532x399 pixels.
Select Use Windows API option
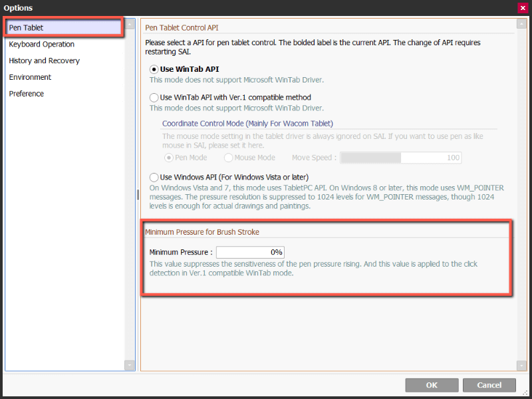click(x=154, y=177)
